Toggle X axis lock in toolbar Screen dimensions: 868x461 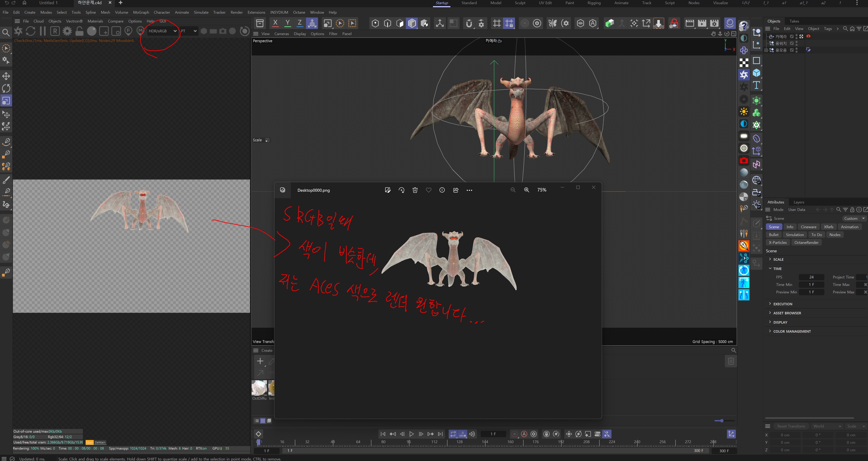click(275, 23)
